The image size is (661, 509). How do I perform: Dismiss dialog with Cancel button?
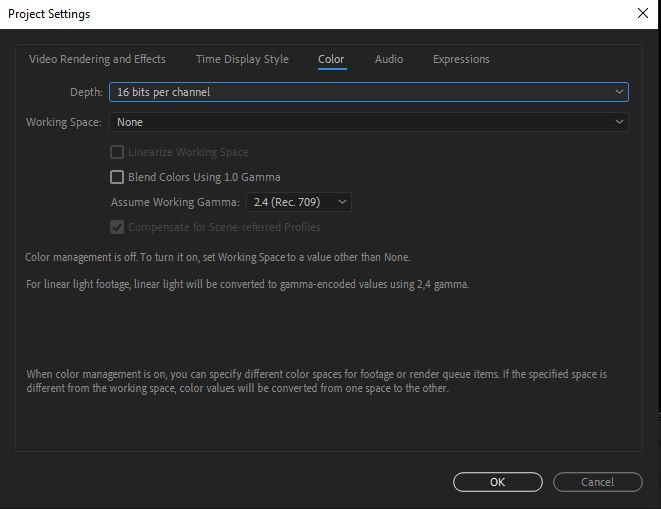tap(597, 482)
